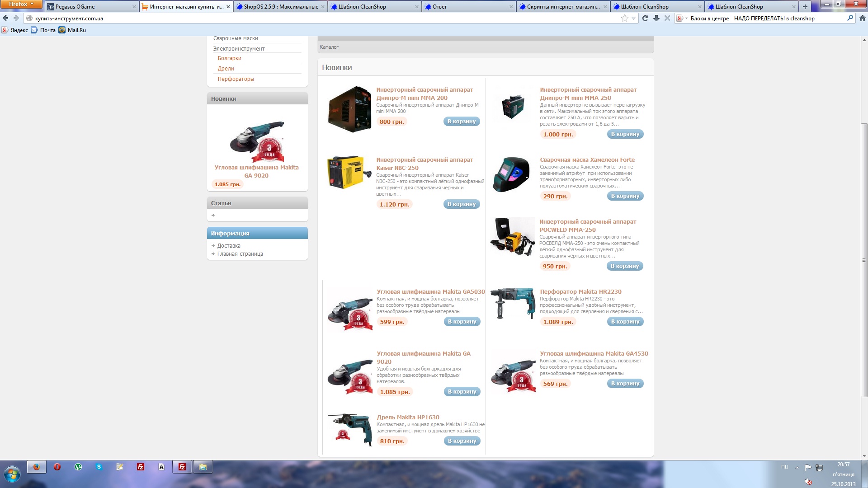
Task: Click the taskbar clock 20:57
Action: click(843, 465)
